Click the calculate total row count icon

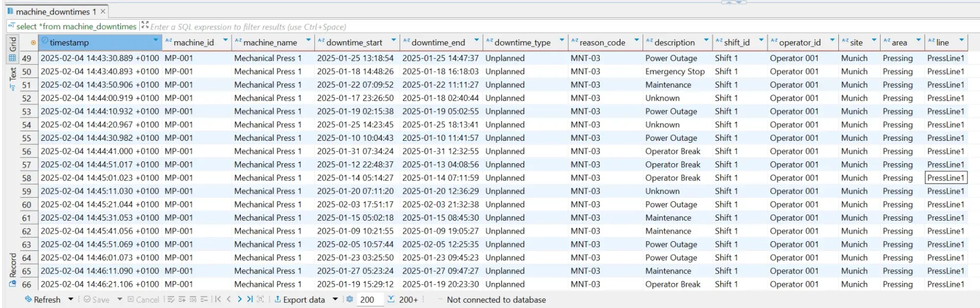coord(391,299)
